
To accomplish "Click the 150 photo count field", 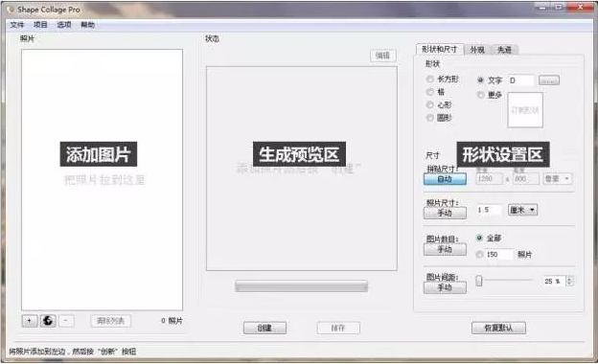I will tap(499, 254).
